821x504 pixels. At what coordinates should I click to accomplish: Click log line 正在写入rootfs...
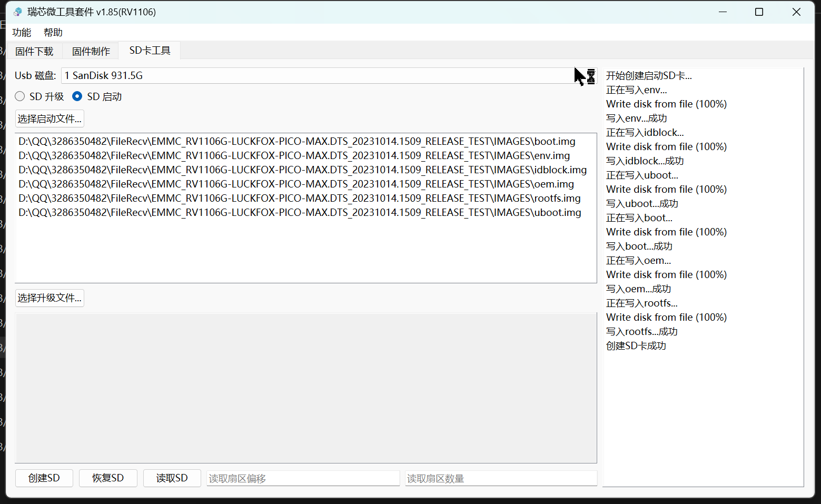pos(642,303)
